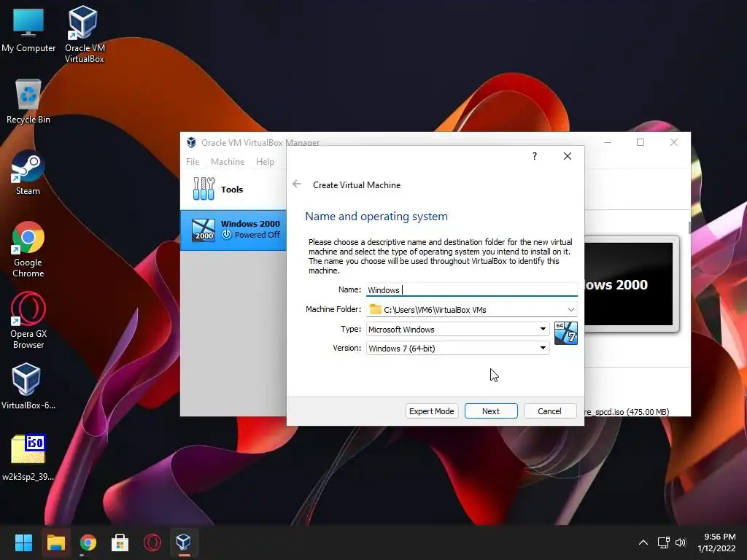Switch to VirtualBox taskbar icon
Screen dimensions: 747x560
[184, 542]
